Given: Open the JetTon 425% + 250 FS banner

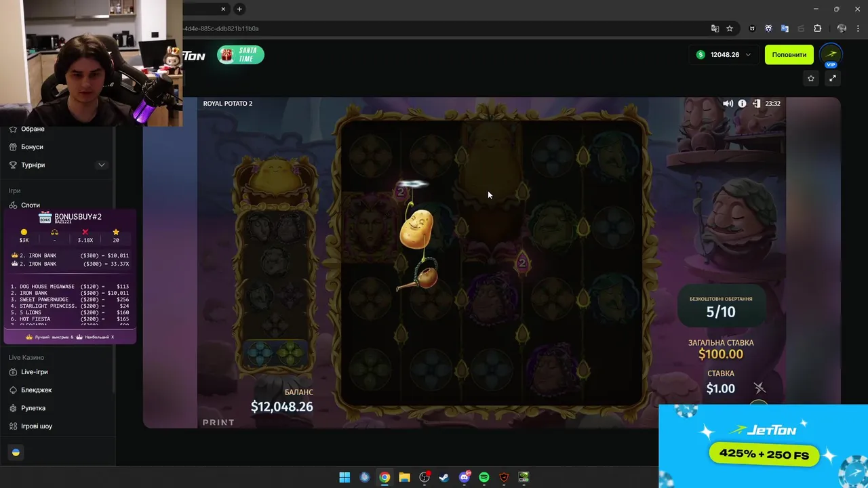Looking at the screenshot, I should click(763, 446).
